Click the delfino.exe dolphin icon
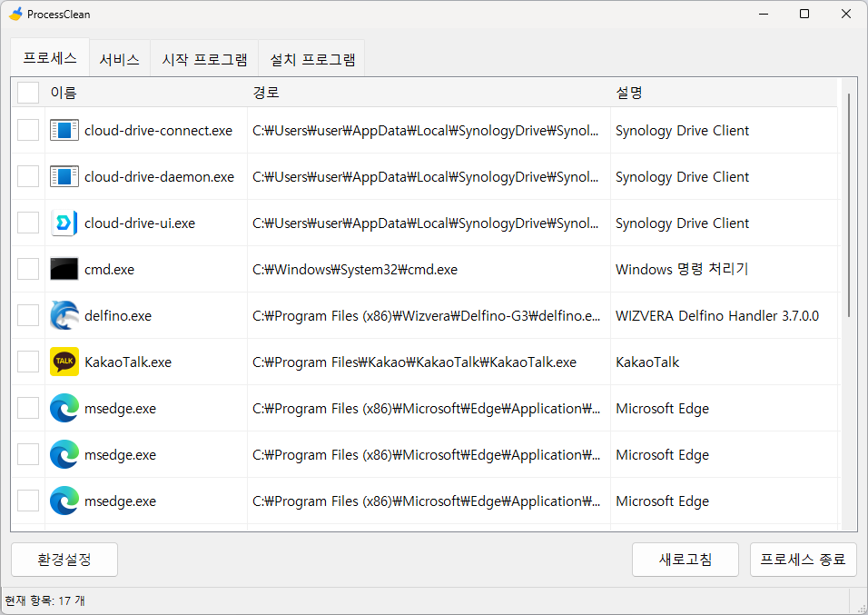Image resolution: width=868 pixels, height=615 pixels. (x=64, y=315)
